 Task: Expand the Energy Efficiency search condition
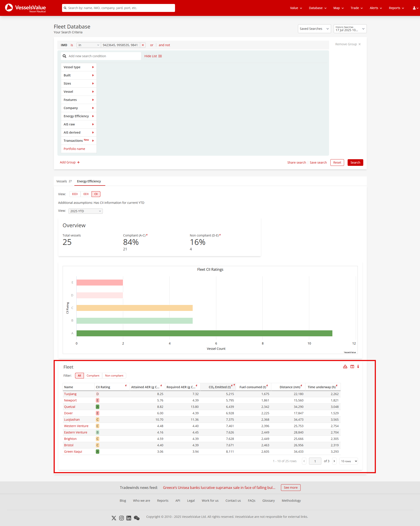click(79, 116)
